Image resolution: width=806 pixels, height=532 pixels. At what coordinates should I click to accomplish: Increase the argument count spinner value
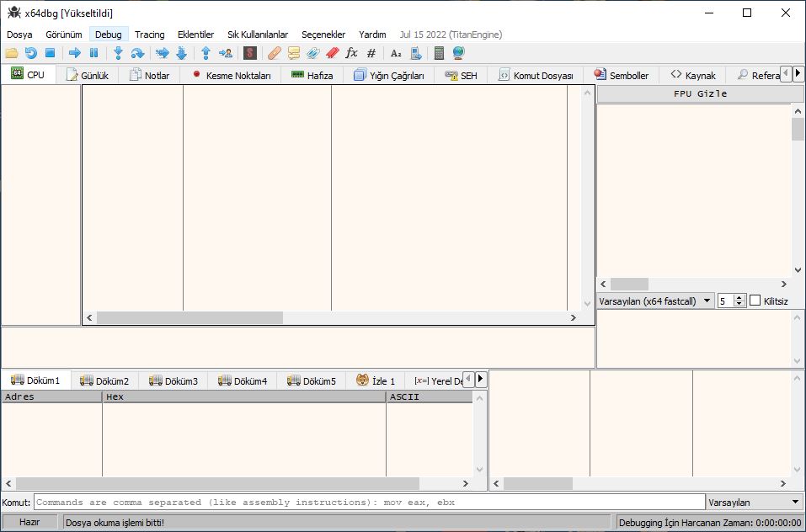coord(739,297)
